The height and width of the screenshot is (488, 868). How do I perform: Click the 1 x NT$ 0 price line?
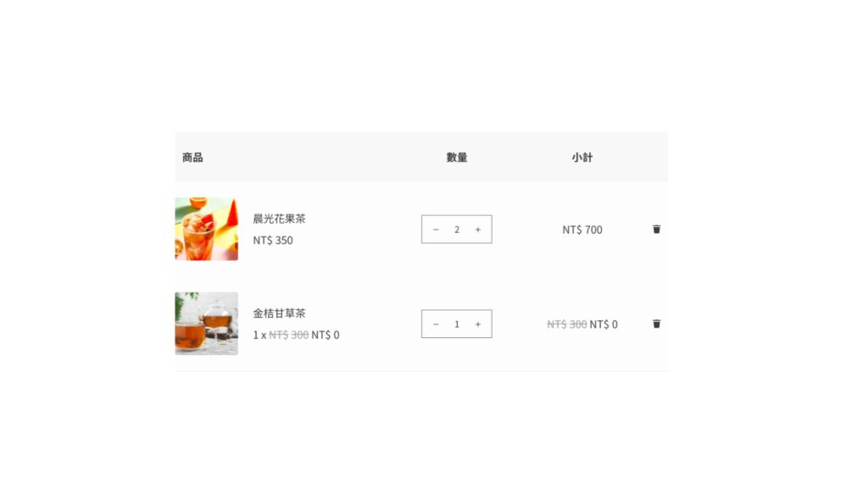point(296,335)
